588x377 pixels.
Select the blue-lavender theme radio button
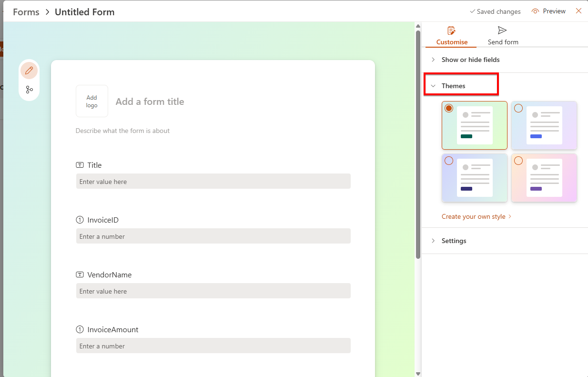[518, 108]
